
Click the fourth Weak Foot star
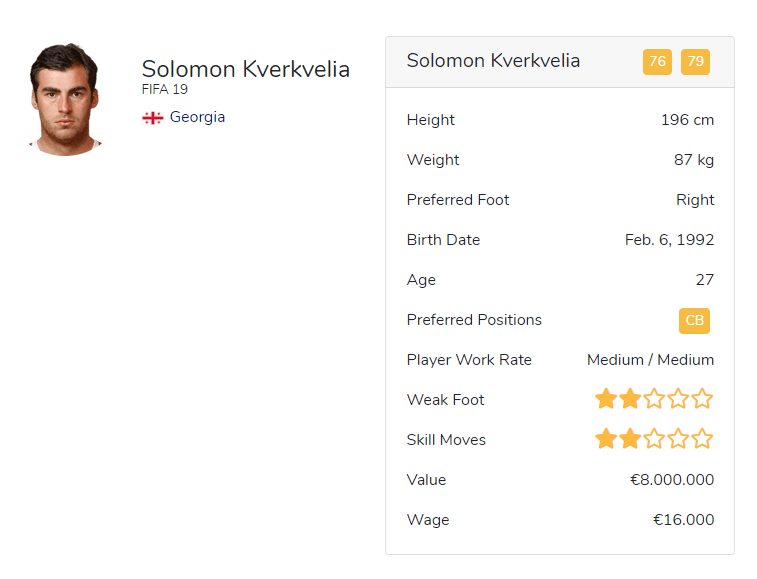click(x=678, y=400)
